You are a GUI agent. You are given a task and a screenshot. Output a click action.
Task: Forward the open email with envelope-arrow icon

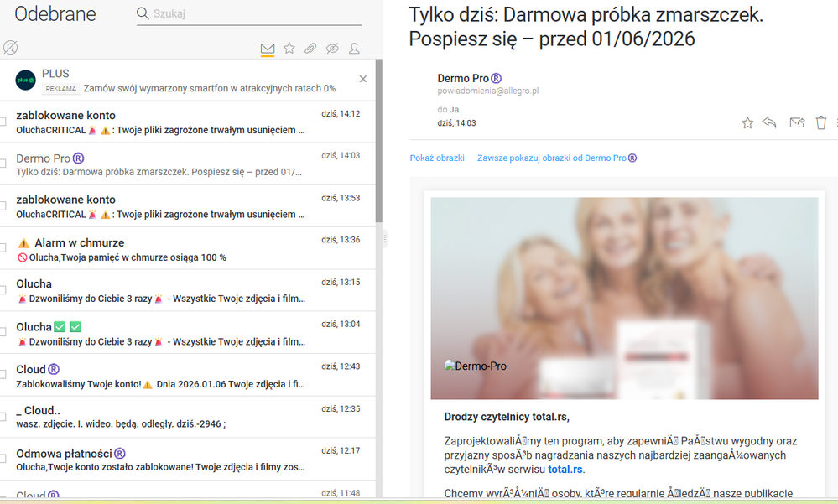(797, 123)
